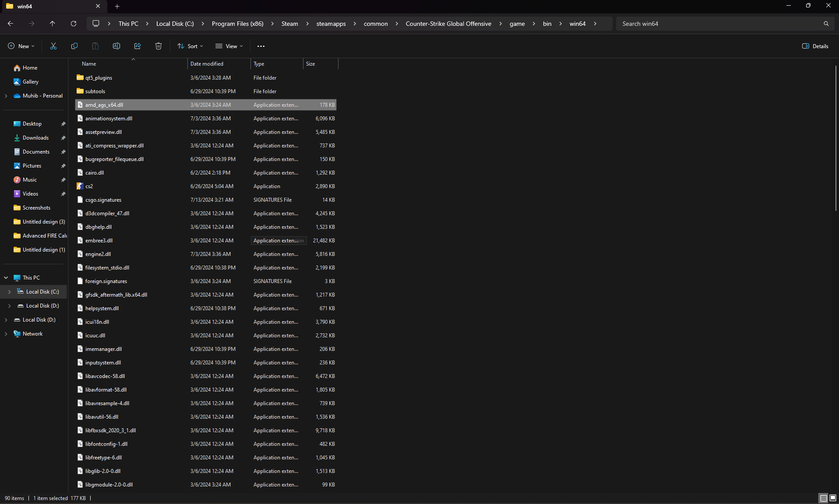Screen dimensions: 839x504
Task: Open Videos in the sidebar
Action: coord(30,194)
